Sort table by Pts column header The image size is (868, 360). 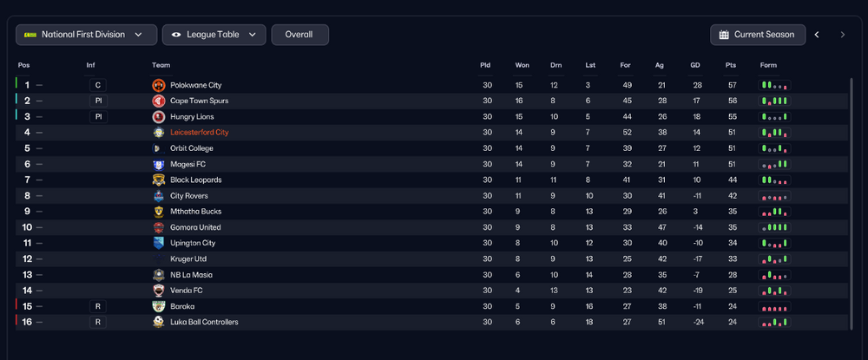pyautogui.click(x=731, y=65)
